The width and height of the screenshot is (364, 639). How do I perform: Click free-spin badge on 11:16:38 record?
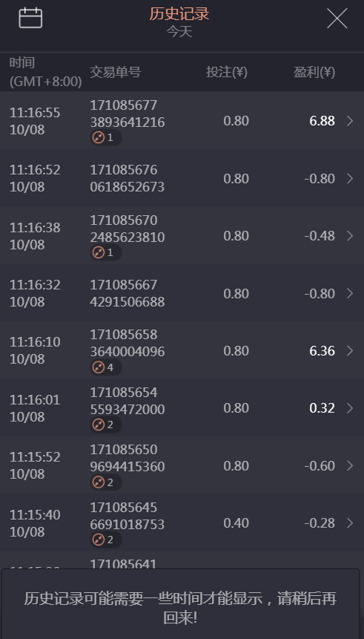click(106, 252)
